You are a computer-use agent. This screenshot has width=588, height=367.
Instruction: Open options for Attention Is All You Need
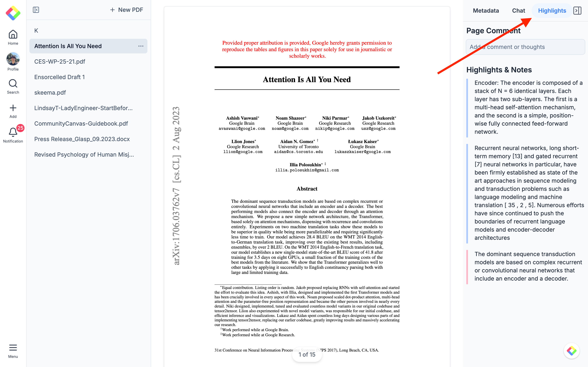(141, 46)
